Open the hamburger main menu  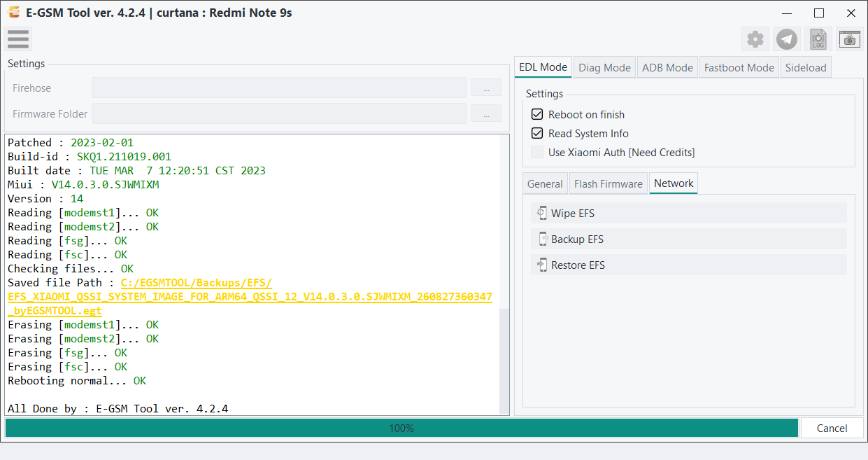point(18,39)
